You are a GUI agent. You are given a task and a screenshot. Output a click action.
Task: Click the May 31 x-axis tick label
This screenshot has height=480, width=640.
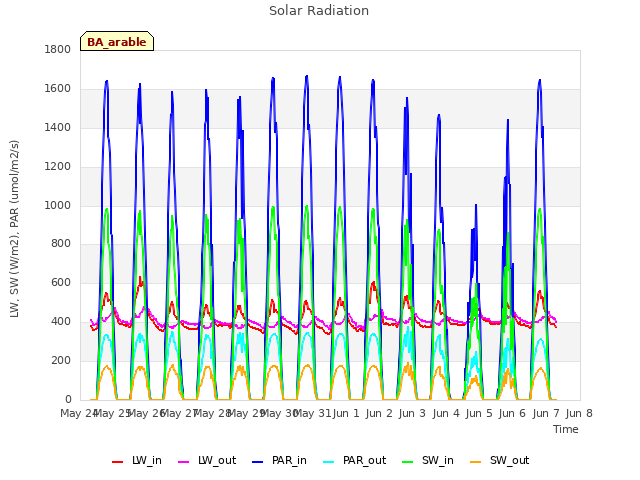312,413
